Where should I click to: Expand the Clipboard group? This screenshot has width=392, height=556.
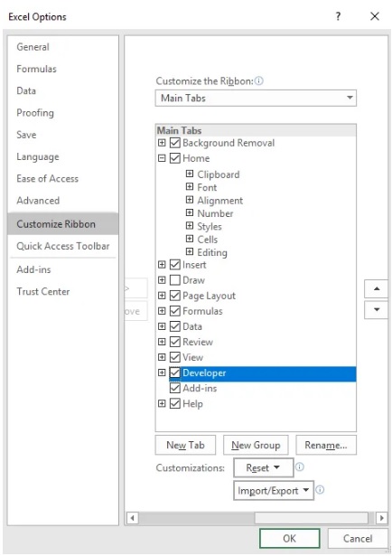click(190, 174)
